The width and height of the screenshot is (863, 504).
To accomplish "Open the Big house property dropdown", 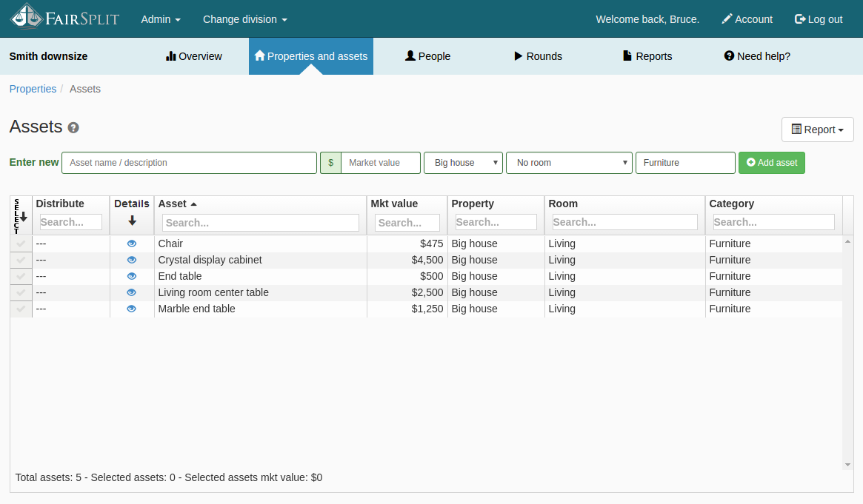I will [463, 163].
